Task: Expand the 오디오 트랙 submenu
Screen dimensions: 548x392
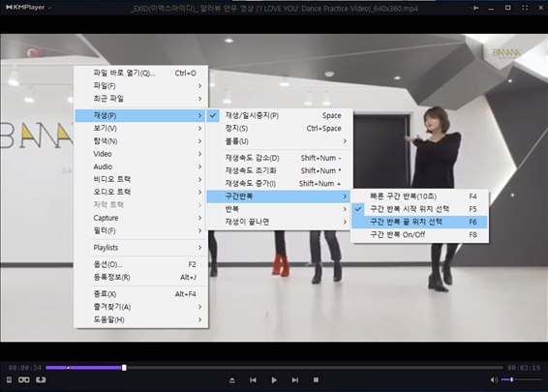Action: point(141,193)
